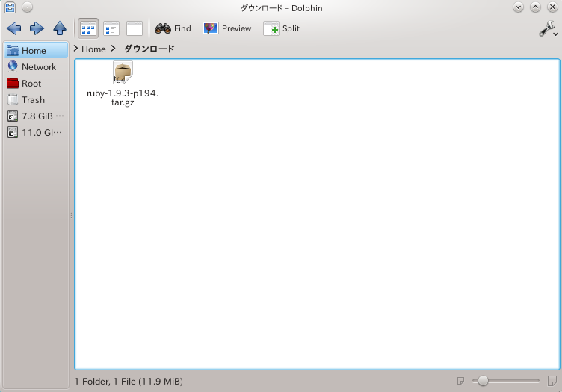Screen dimensions: 562x392
Task: Go up one folder level
Action: [x=60, y=28]
